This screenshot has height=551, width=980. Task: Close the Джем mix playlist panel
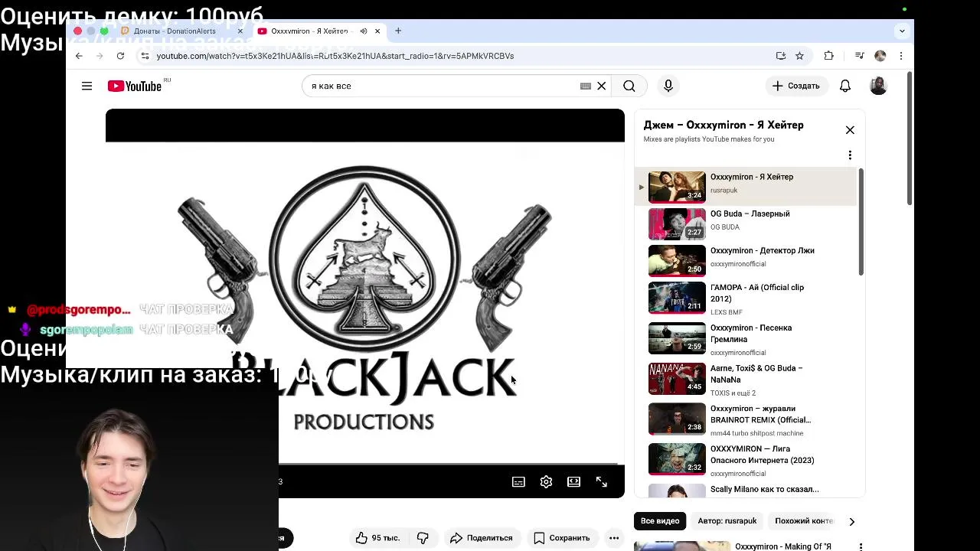pyautogui.click(x=850, y=130)
